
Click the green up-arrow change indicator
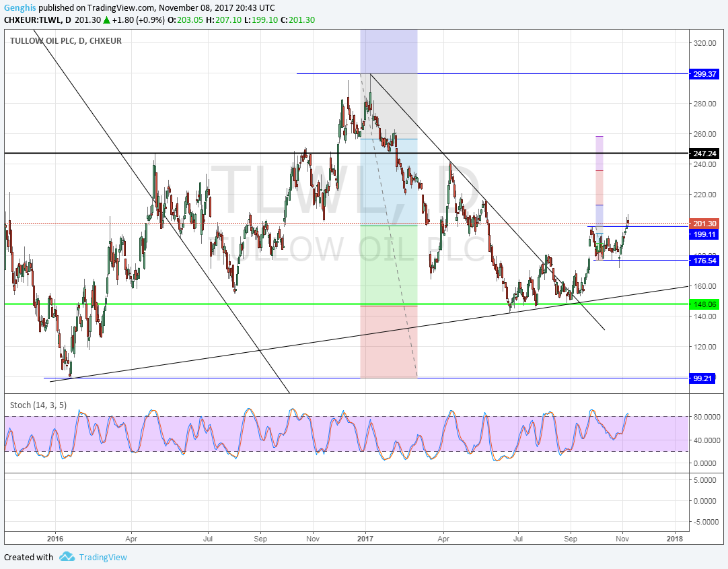pos(106,20)
